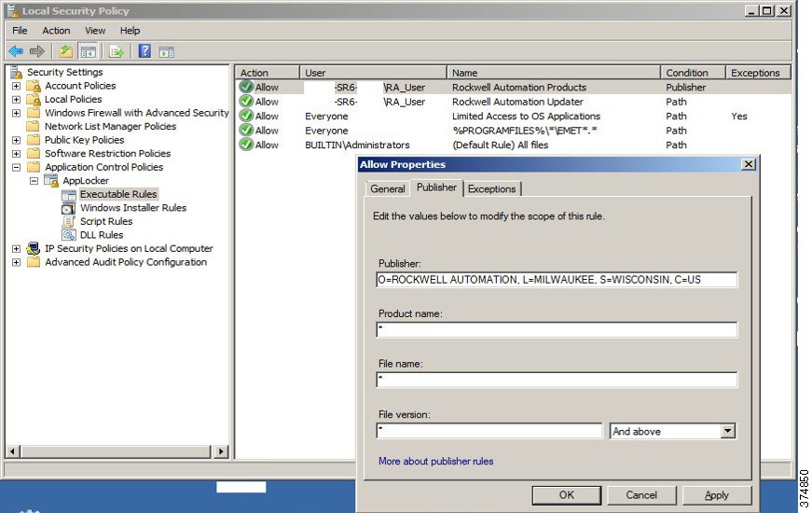Select the 'Rockwell Automation Updater' rule name

(x=517, y=102)
